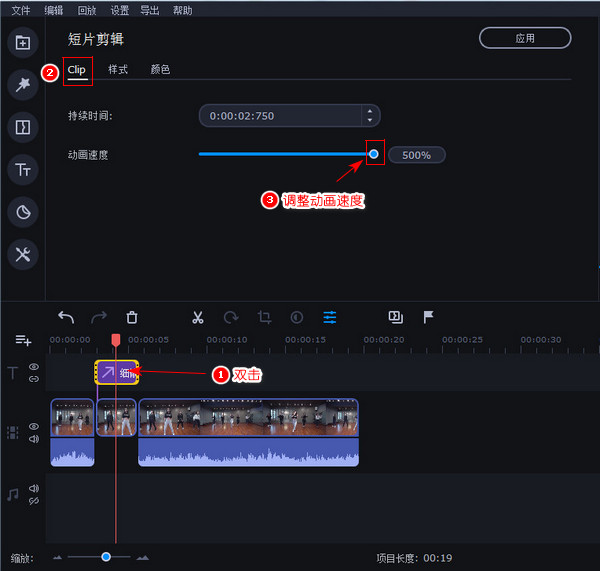Image resolution: width=600 pixels, height=571 pixels.
Task: Click the 00:00:25 timeline ruler mark
Action: [462, 340]
